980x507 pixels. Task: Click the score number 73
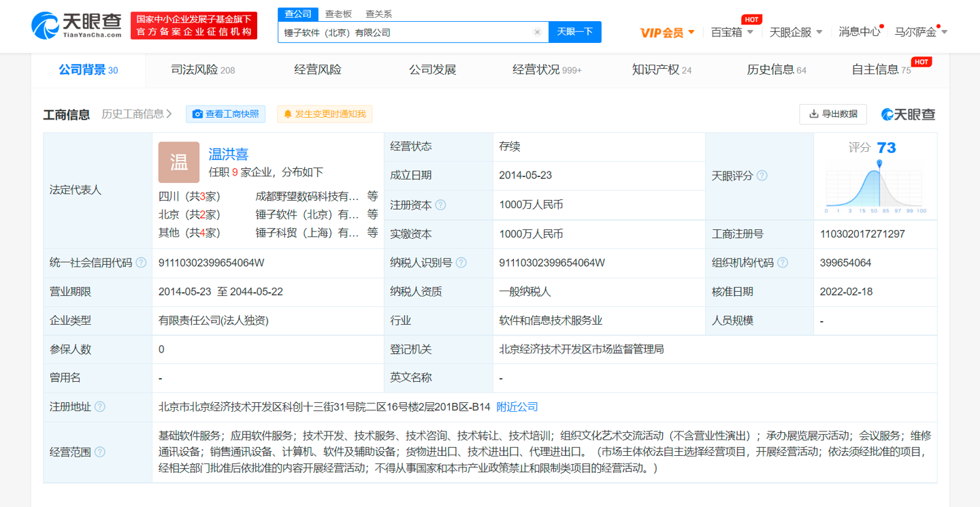tap(886, 148)
